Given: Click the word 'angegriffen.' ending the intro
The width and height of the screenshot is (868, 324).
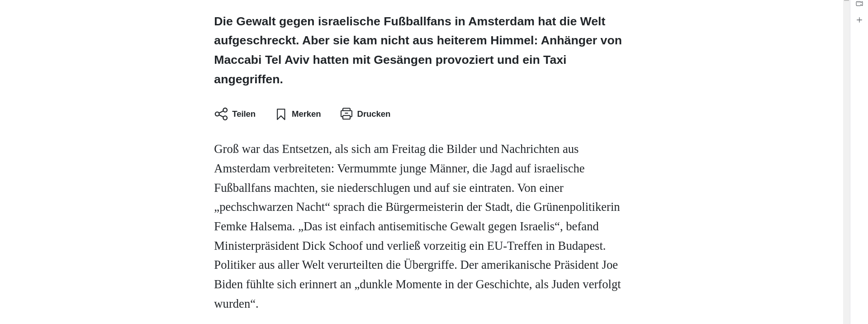Looking at the screenshot, I should (x=248, y=79).
